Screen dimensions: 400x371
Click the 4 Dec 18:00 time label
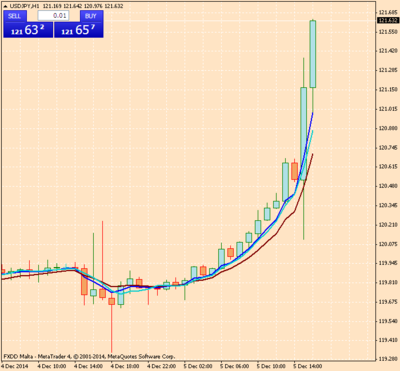(125, 366)
